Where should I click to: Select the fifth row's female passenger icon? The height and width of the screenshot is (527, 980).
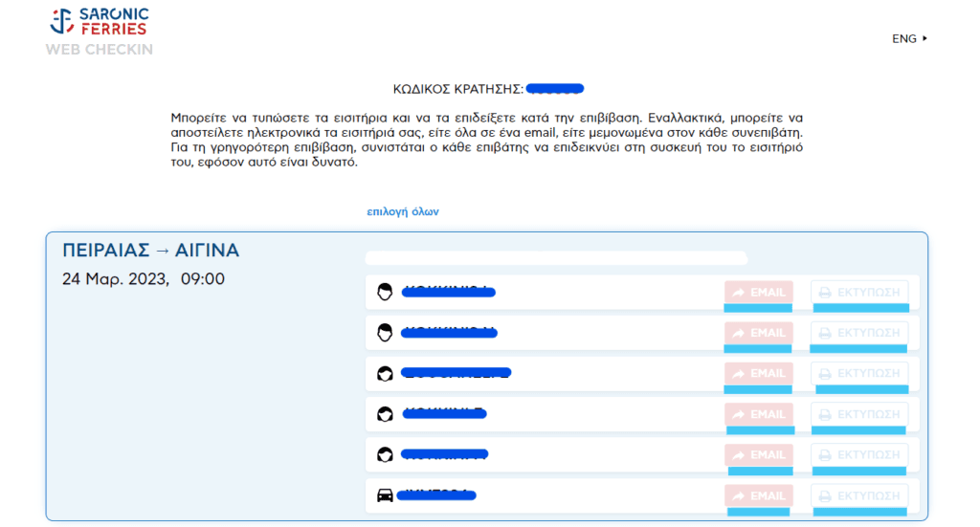click(385, 454)
